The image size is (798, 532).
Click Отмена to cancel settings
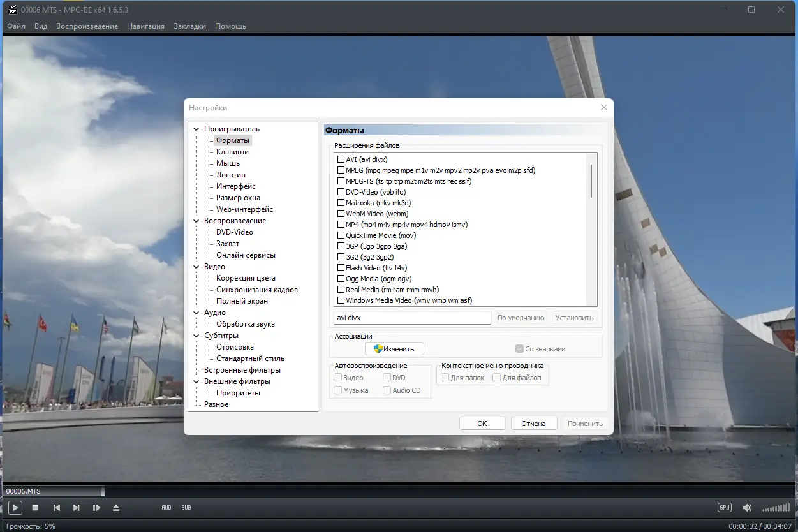tap(533, 423)
